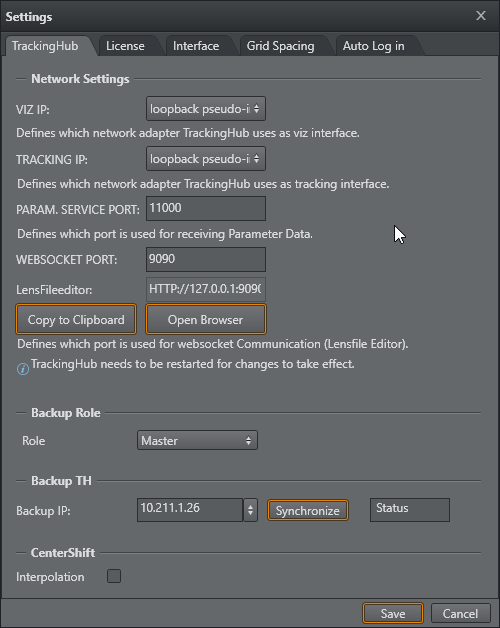Click the WEBSOCKET PORT input field
Image resolution: width=500 pixels, height=628 pixels.
[x=206, y=259]
